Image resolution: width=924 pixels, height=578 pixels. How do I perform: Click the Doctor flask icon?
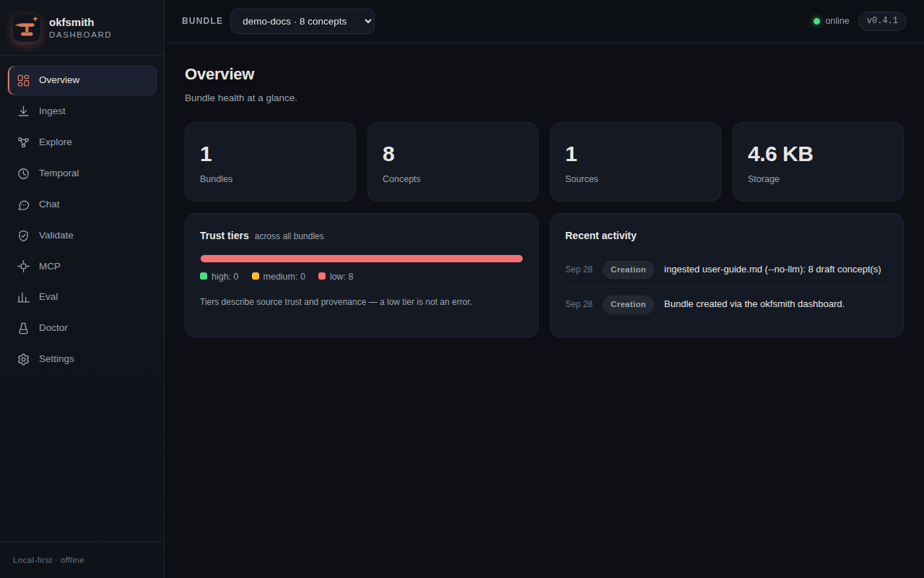tap(23, 328)
